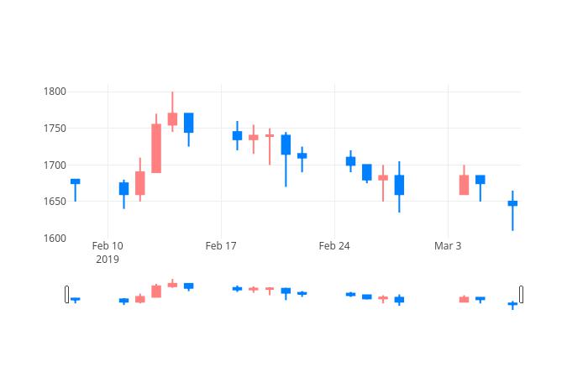Click the Feb 24 axis label
This screenshot has width=588, height=378.
click(x=334, y=246)
